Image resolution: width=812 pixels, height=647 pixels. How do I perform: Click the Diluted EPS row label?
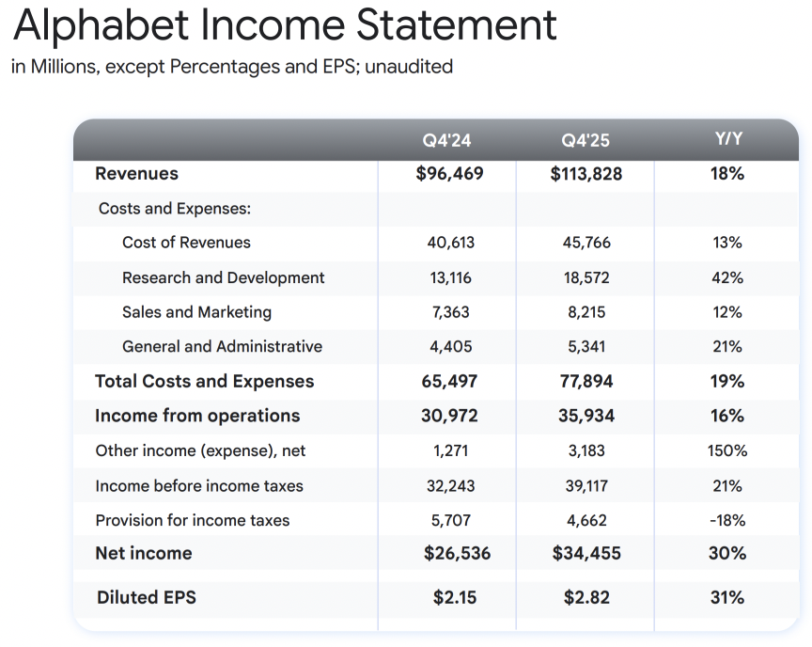[147, 597]
